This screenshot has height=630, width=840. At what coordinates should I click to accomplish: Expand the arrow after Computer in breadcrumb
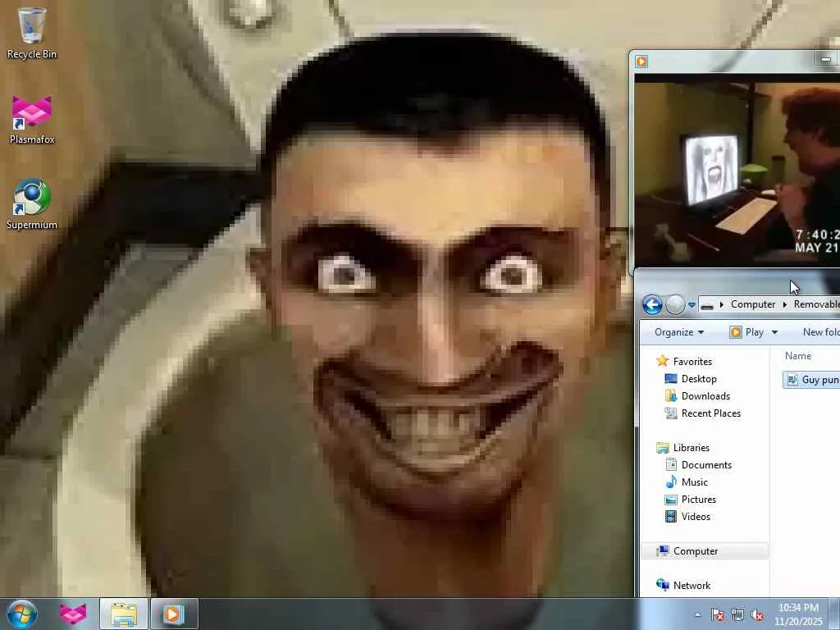785,305
